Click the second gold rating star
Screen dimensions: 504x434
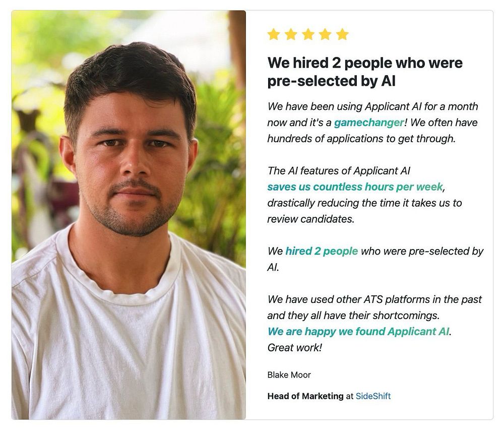pyautogui.click(x=291, y=34)
